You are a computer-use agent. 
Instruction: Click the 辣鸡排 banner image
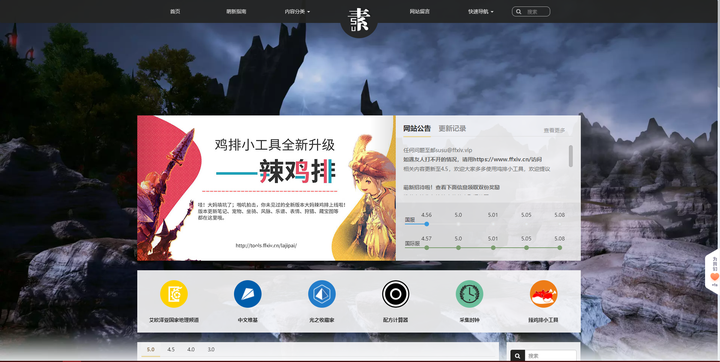266,188
